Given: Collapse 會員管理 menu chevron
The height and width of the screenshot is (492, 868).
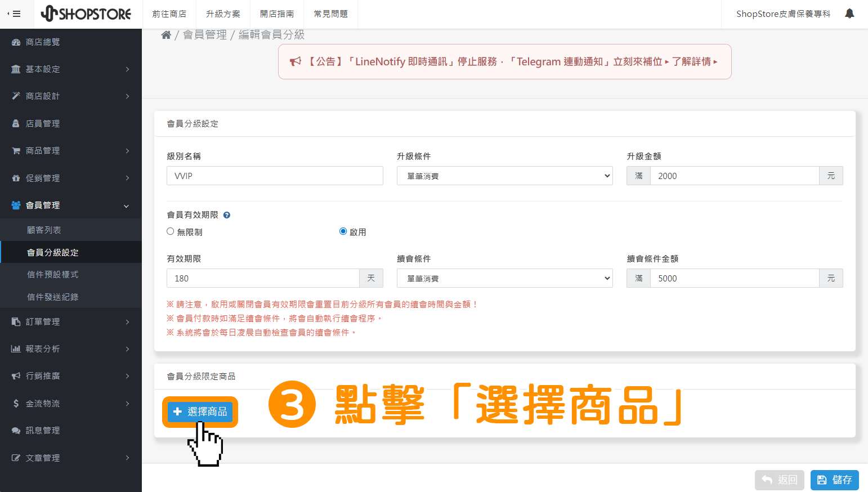Looking at the screenshot, I should pyautogui.click(x=127, y=206).
